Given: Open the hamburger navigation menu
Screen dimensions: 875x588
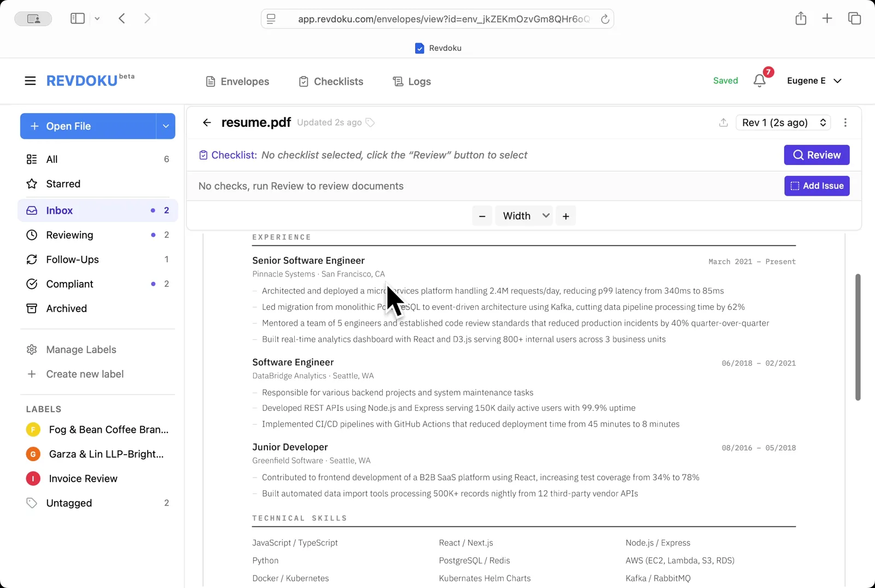Looking at the screenshot, I should point(30,80).
